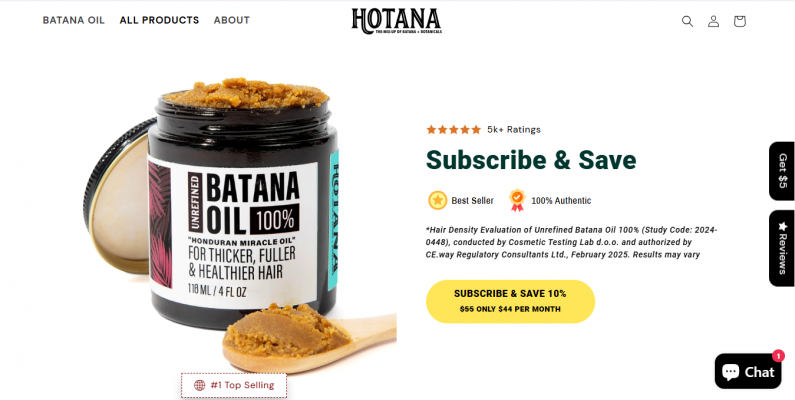Click the five-star rating stars
This screenshot has height=400, width=795.
453,130
